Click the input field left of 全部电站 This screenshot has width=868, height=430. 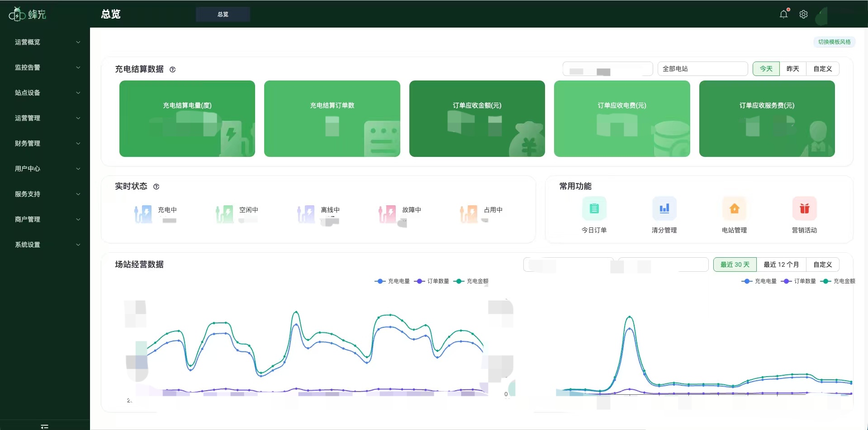(x=607, y=69)
